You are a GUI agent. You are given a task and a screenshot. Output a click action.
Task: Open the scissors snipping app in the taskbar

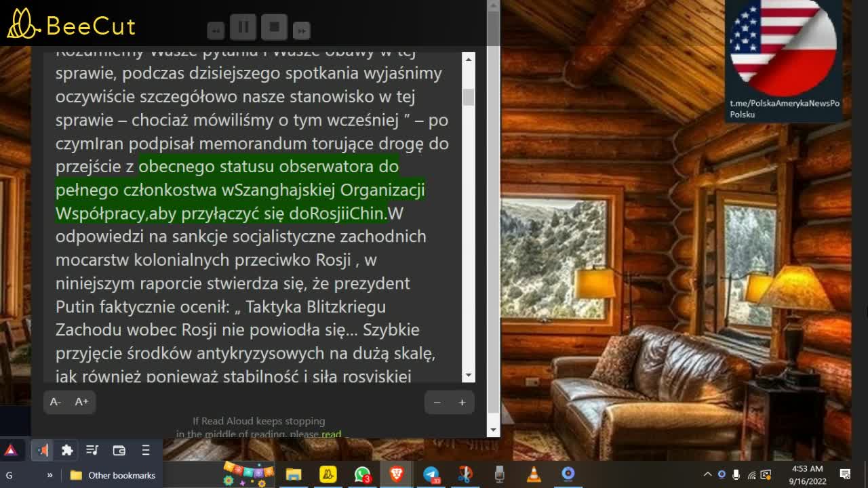465,474
